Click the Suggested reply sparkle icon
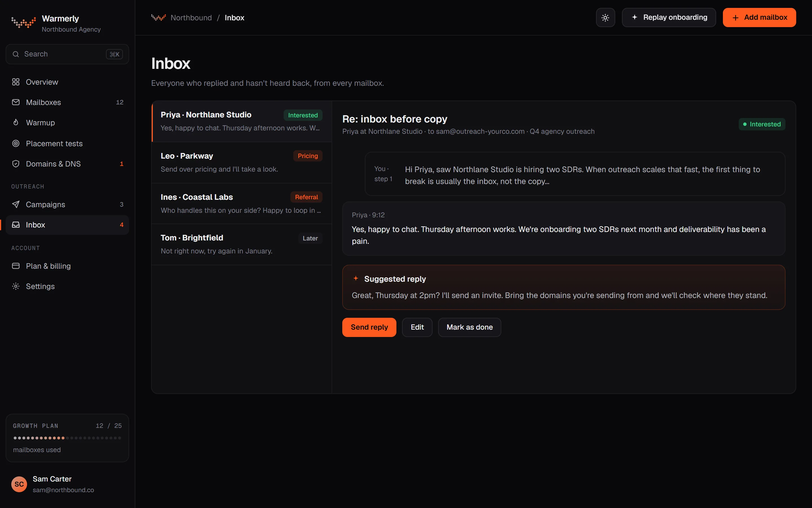 coord(356,279)
